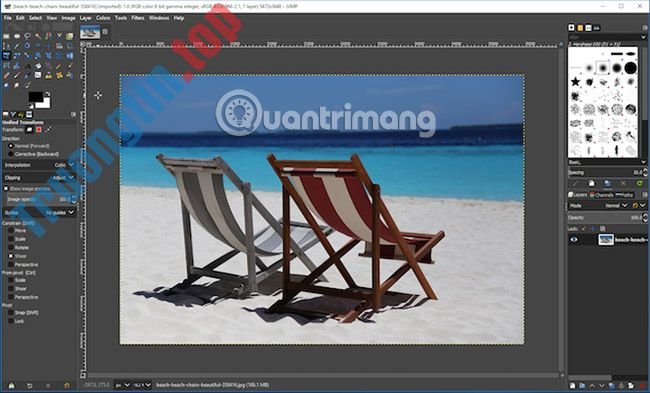
Task: Hide the beach layer via eye icon
Action: pos(574,240)
